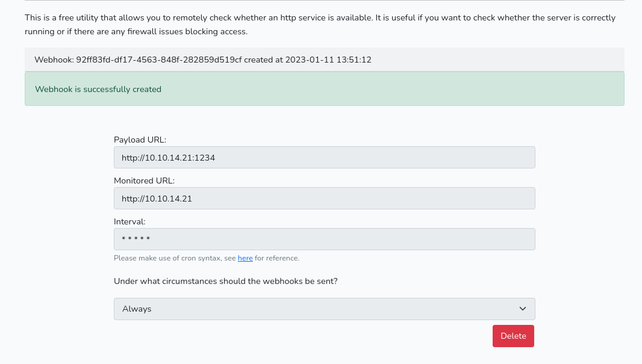The height and width of the screenshot is (364, 642).
Task: Click the 'Webhook is successfully created' alert
Action: coord(324,89)
